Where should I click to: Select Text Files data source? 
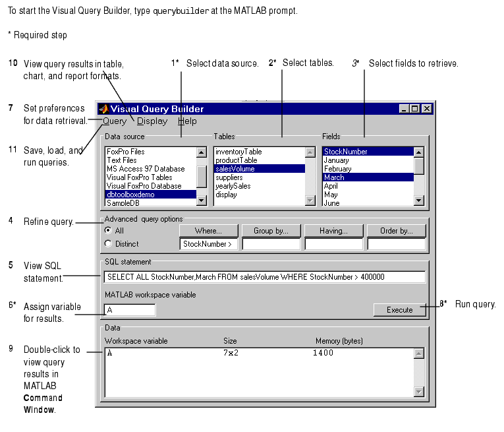pos(151,160)
